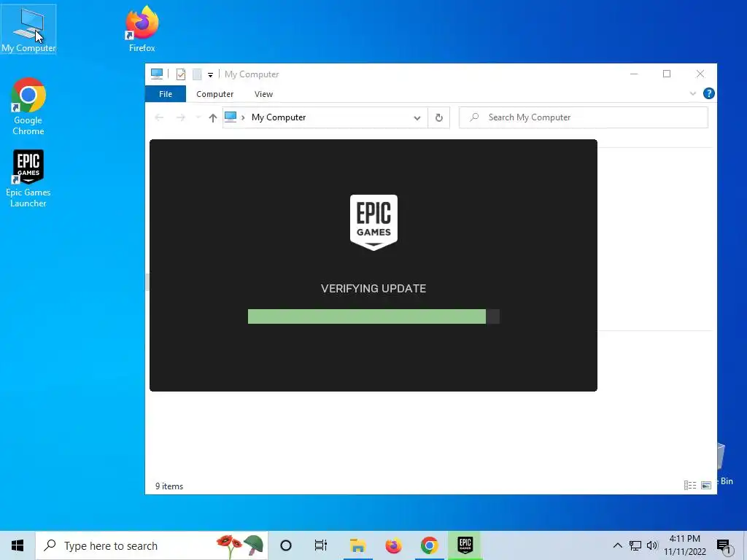Click the Search My Computer field
The width and height of the screenshot is (747, 560).
pyautogui.click(x=583, y=117)
